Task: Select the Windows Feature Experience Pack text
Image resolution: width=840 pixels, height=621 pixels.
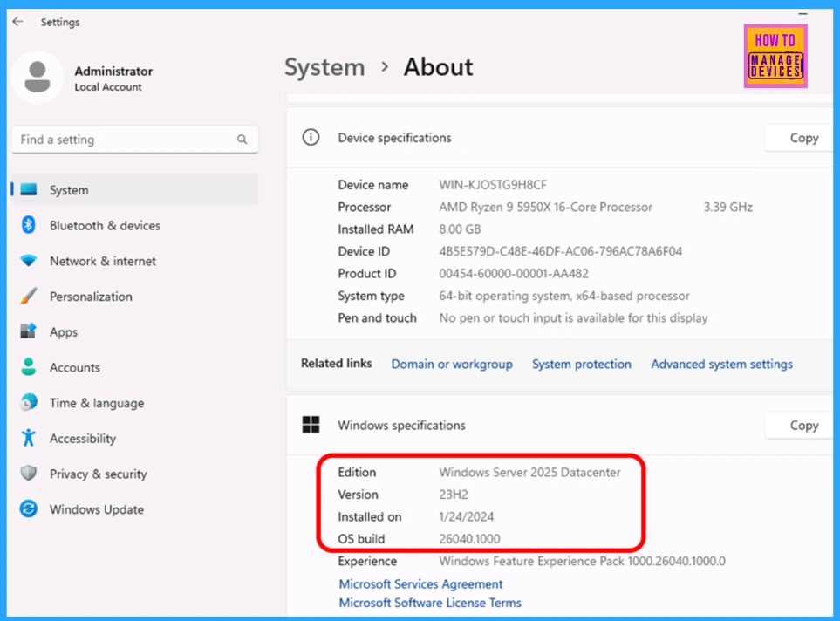Action: tap(583, 561)
